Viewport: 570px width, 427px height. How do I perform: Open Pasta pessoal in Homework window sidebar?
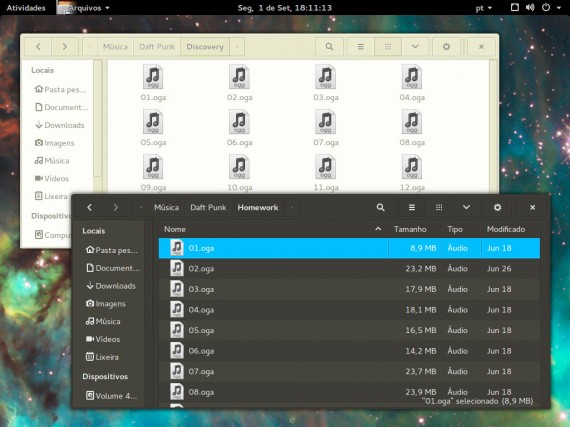point(111,250)
